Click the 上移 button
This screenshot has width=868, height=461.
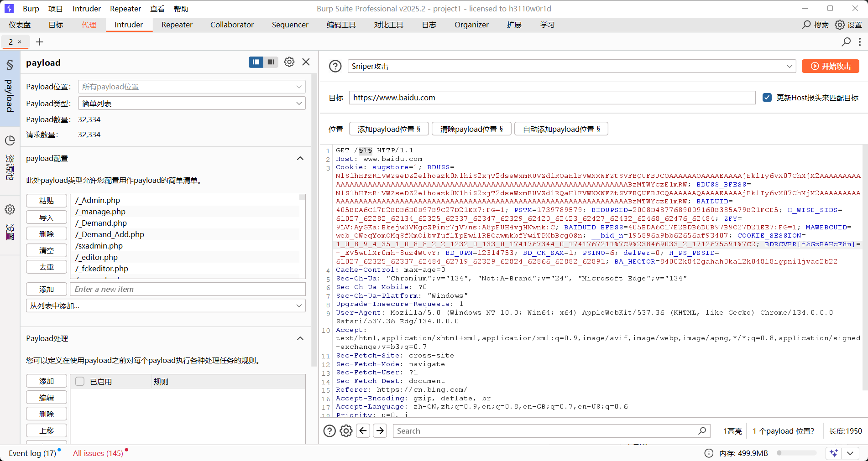point(47,430)
